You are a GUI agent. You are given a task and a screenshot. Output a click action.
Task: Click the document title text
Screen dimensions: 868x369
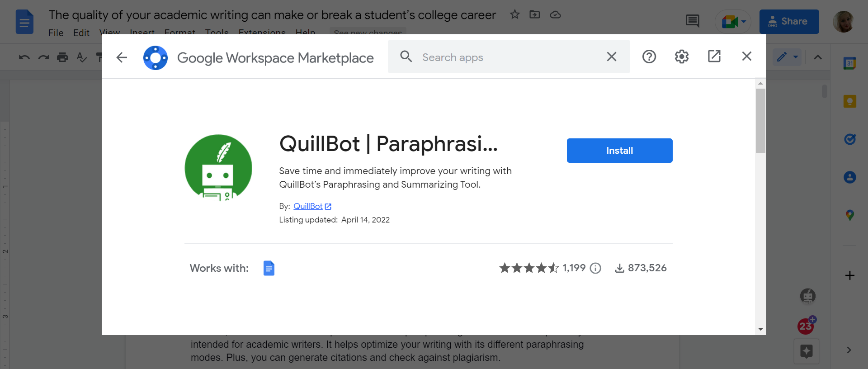[x=272, y=15]
